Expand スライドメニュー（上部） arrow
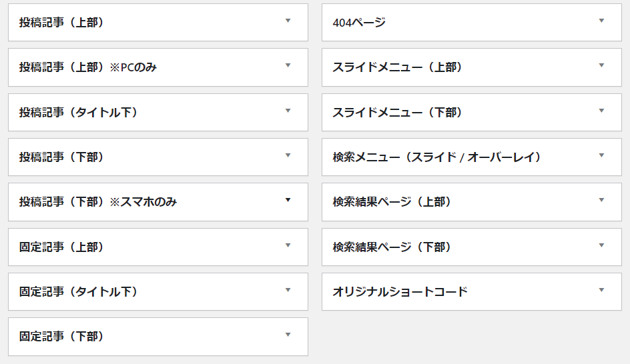Viewport: 630px width, 364px height. [601, 65]
